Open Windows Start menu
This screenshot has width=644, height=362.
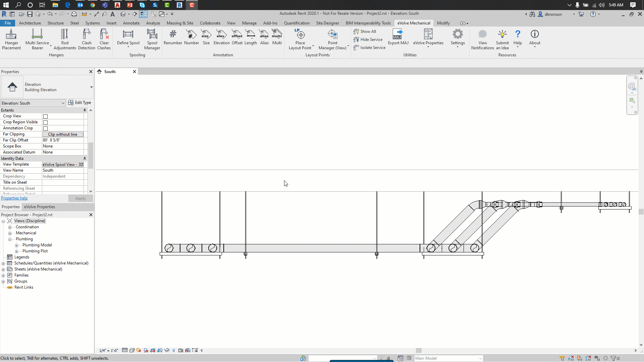click(x=6, y=5)
